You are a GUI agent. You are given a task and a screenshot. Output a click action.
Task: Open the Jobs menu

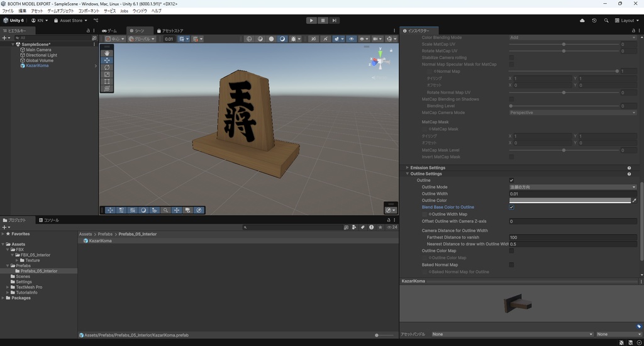124,11
